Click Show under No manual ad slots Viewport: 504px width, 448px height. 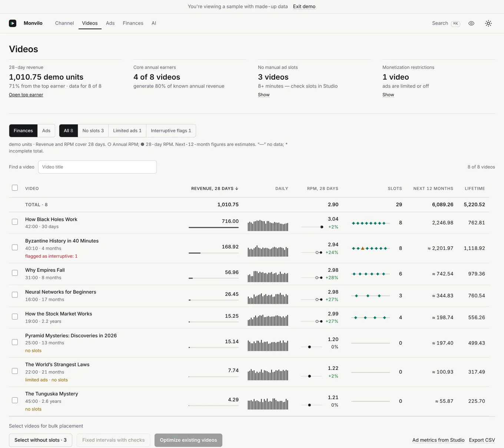click(264, 95)
